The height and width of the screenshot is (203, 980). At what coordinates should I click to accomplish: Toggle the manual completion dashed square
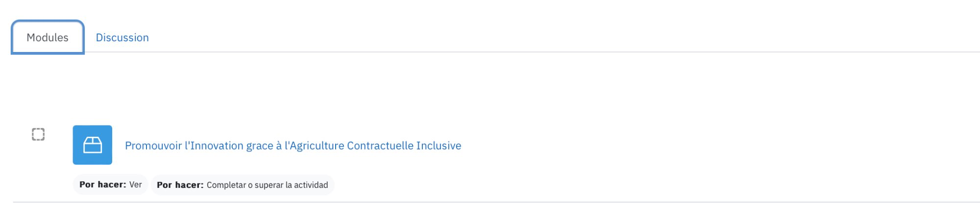(x=38, y=134)
